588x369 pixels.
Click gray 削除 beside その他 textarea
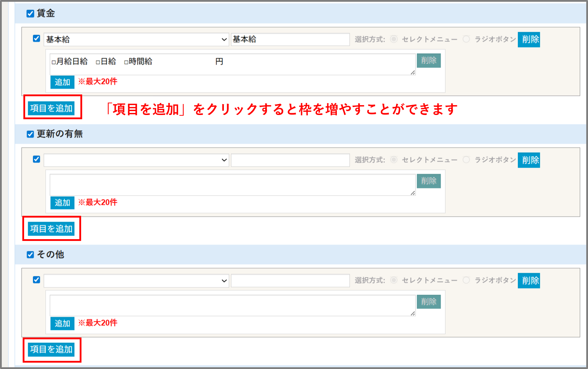pos(429,302)
